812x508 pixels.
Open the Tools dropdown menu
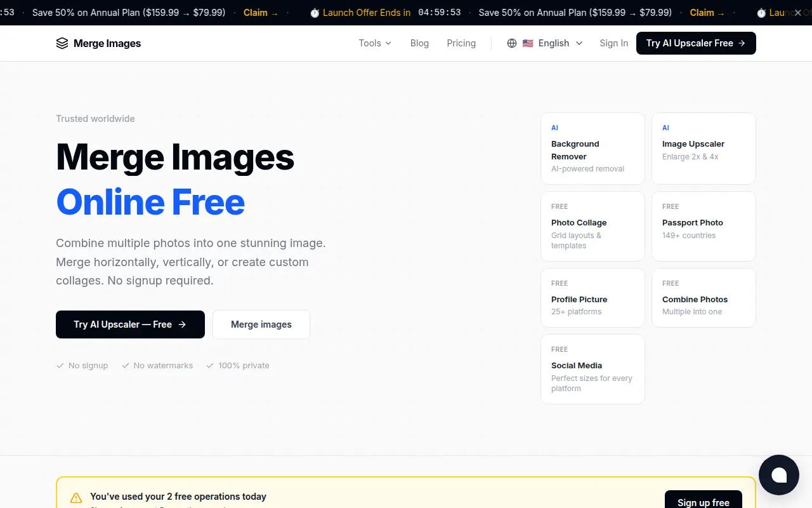[375, 43]
